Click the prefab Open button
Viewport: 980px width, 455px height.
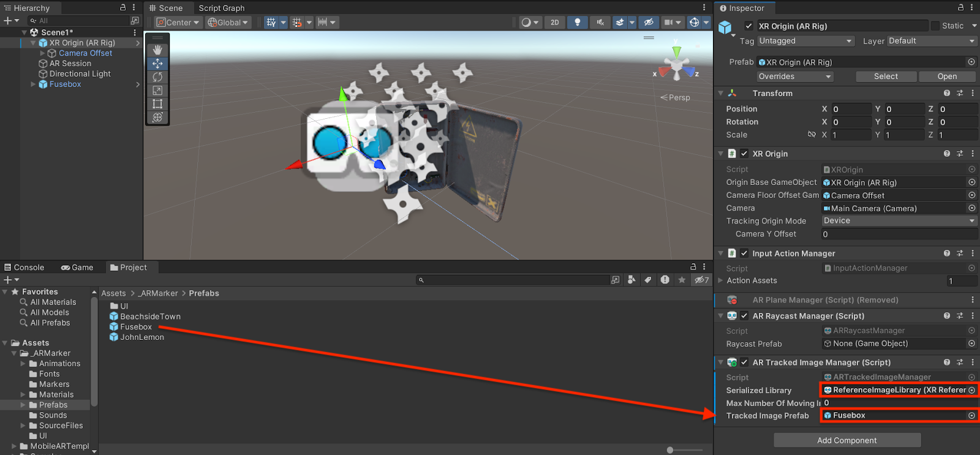[x=946, y=77]
